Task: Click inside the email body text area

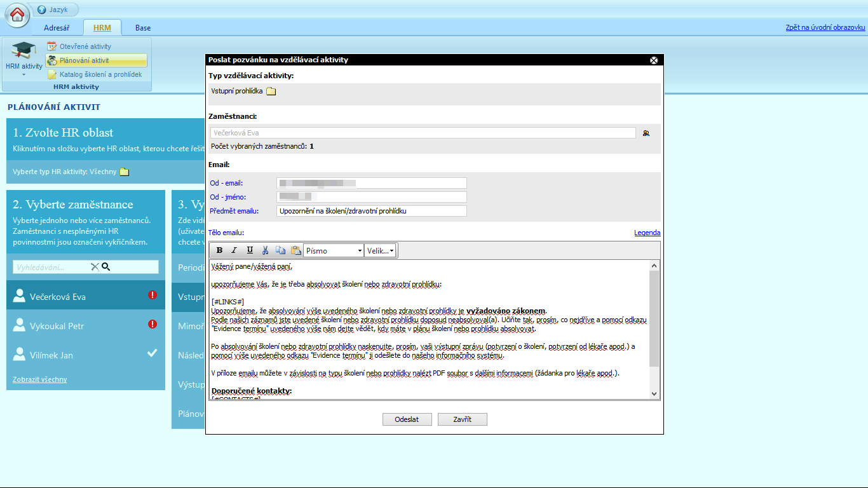Action: pos(429,329)
